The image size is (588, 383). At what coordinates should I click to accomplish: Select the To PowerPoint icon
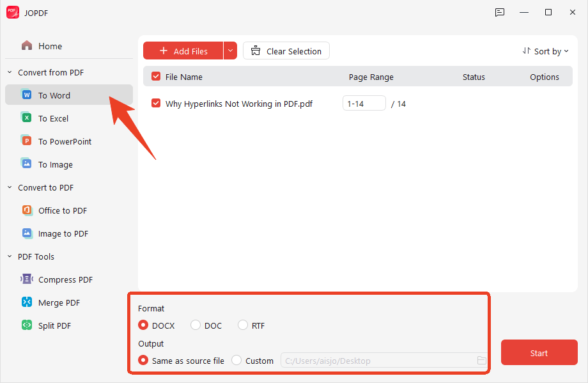(27, 141)
